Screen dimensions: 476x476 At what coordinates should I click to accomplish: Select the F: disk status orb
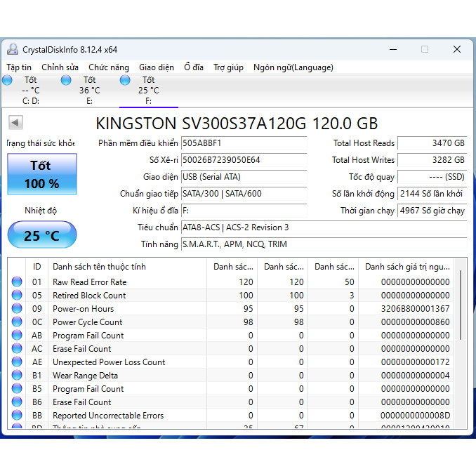coord(125,80)
